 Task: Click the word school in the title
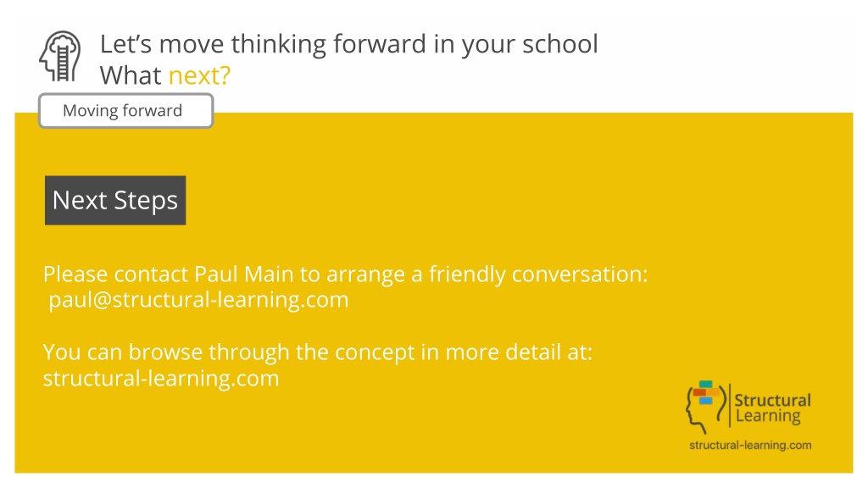click(x=560, y=44)
